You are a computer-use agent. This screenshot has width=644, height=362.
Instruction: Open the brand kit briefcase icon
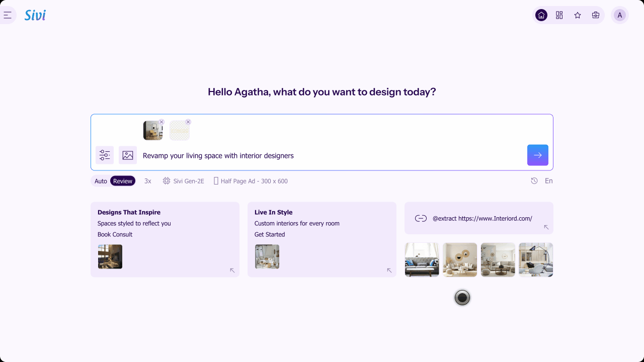pyautogui.click(x=596, y=15)
